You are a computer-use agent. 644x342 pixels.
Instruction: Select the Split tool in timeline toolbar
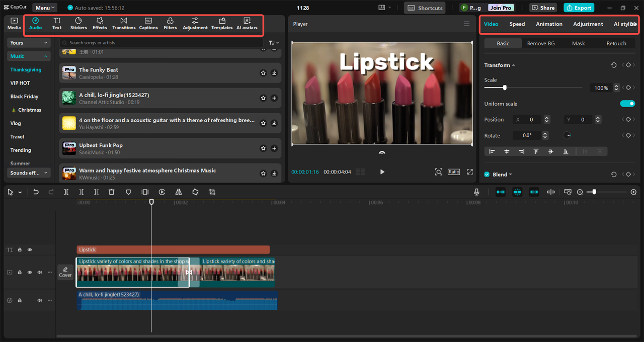coord(66,192)
